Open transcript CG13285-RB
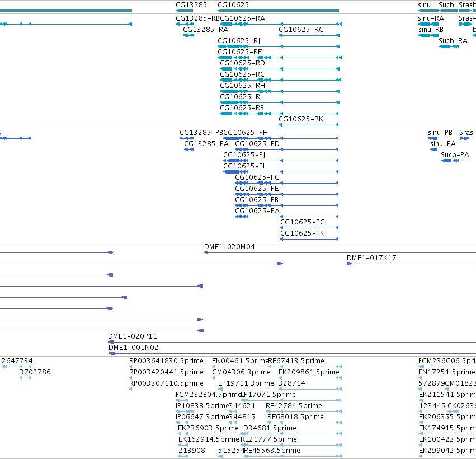Viewport: 476px width, 459px height. [x=197, y=18]
